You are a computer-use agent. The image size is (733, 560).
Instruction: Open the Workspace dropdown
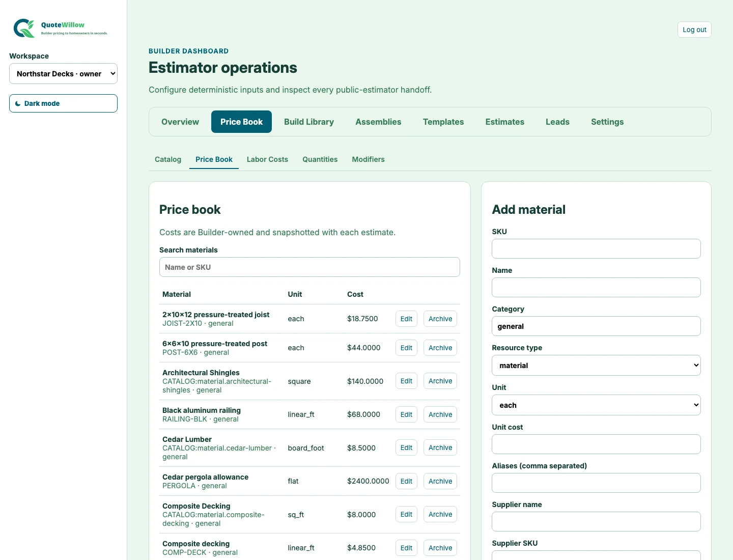[63, 74]
